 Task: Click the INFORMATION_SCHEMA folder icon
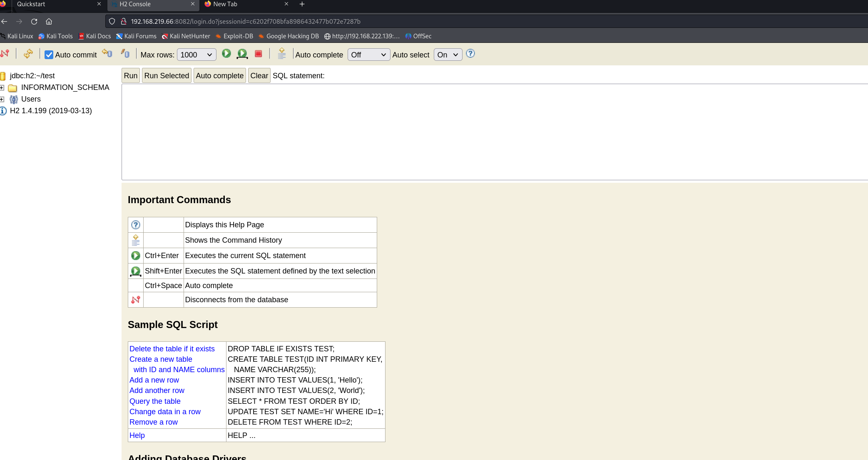coord(12,88)
